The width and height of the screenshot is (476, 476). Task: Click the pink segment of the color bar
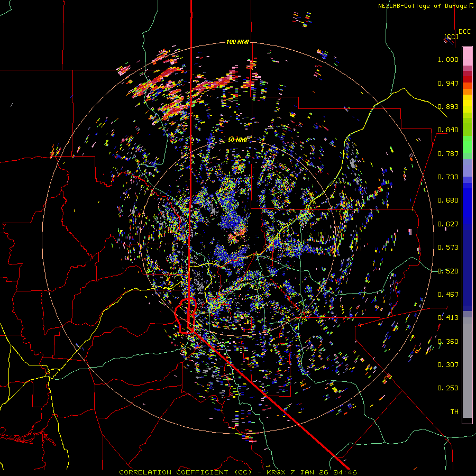click(x=467, y=56)
